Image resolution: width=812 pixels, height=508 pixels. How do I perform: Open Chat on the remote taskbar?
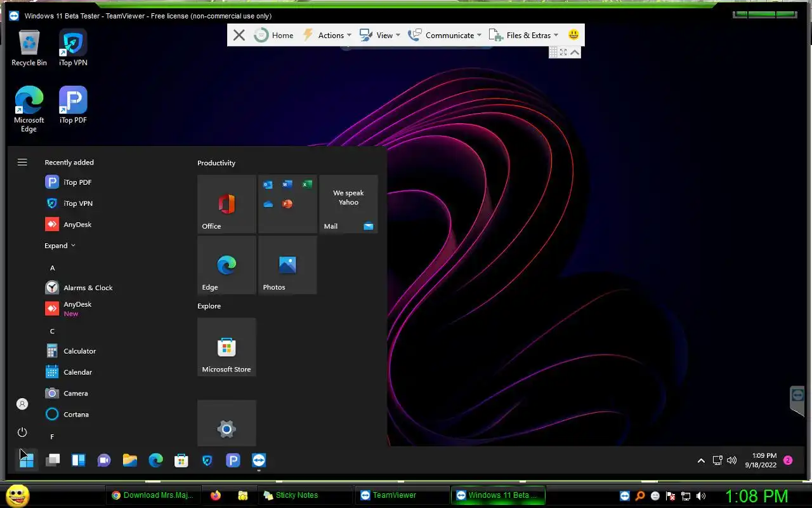pos(104,460)
